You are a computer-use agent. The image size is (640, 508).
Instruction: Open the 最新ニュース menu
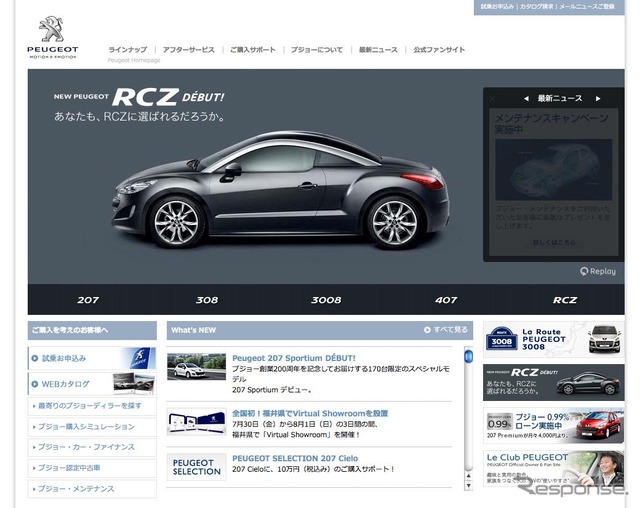pos(378,49)
